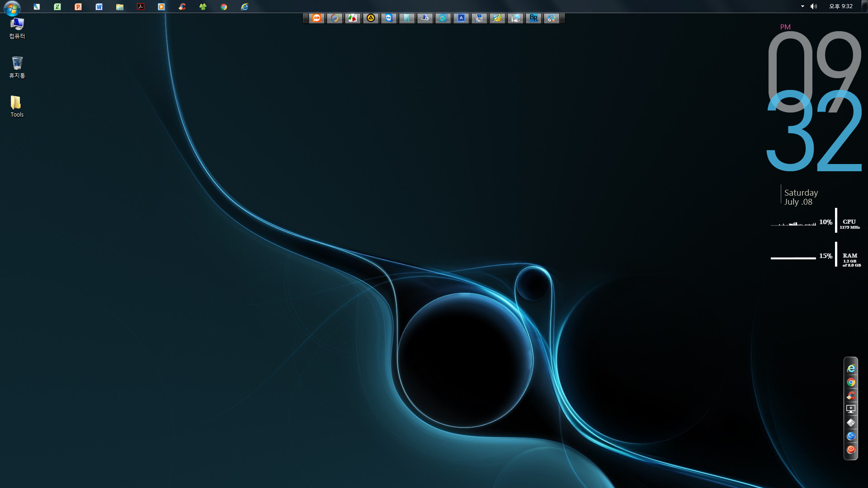Open the 오후 9:32 system clock
Image resolution: width=868 pixels, height=488 pixels.
click(841, 6)
